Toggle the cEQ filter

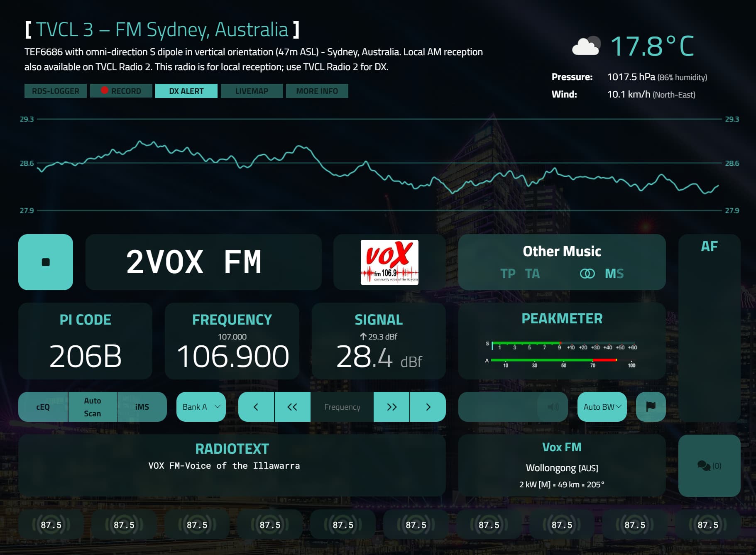[43, 407]
